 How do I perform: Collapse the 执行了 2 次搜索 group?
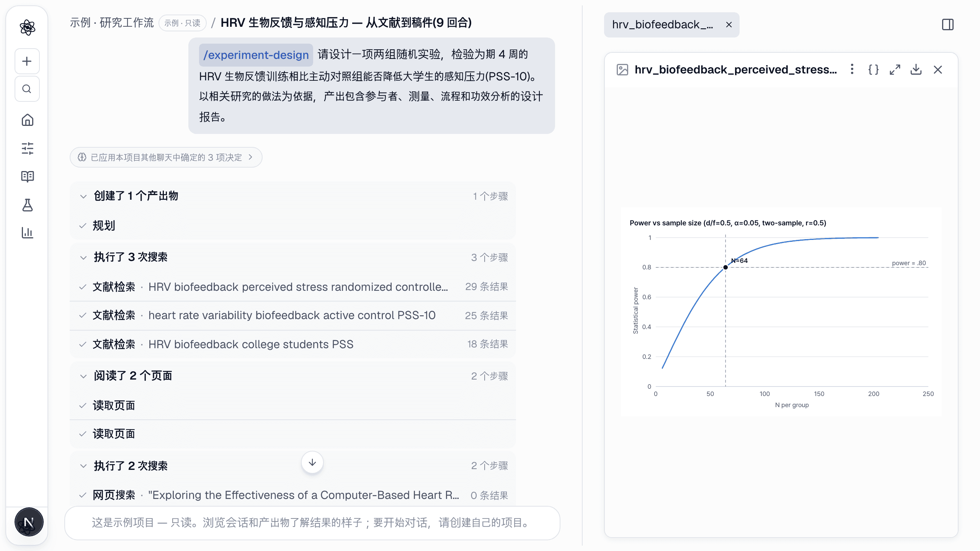point(293,466)
